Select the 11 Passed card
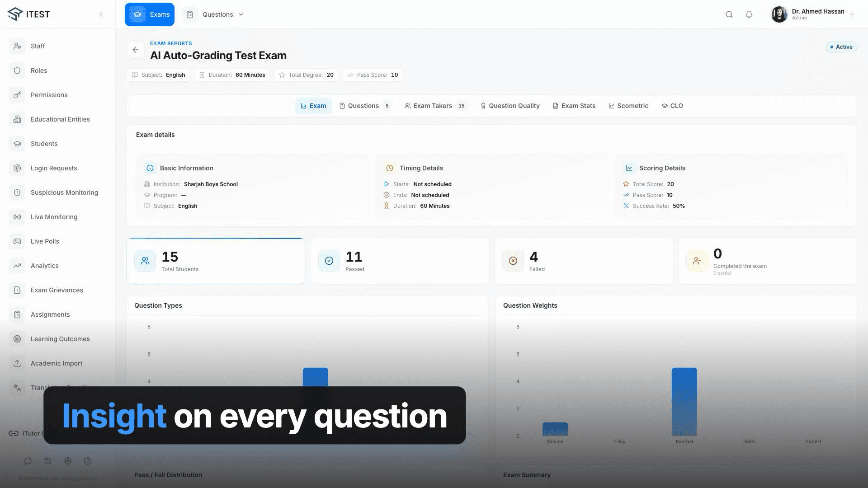The width and height of the screenshot is (868, 488). click(400, 261)
